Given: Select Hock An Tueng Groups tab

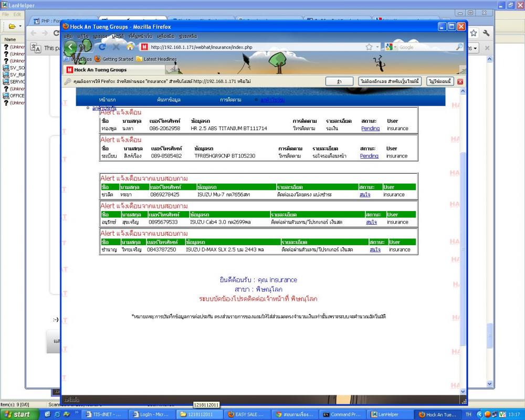Looking at the screenshot, I should (114, 70).
